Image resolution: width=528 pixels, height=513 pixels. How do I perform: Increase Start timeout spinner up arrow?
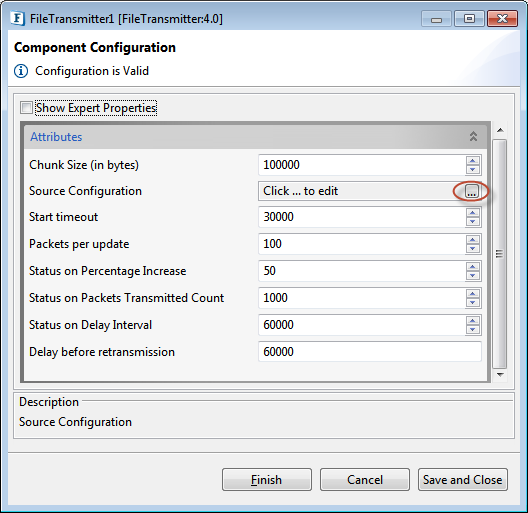(473, 213)
